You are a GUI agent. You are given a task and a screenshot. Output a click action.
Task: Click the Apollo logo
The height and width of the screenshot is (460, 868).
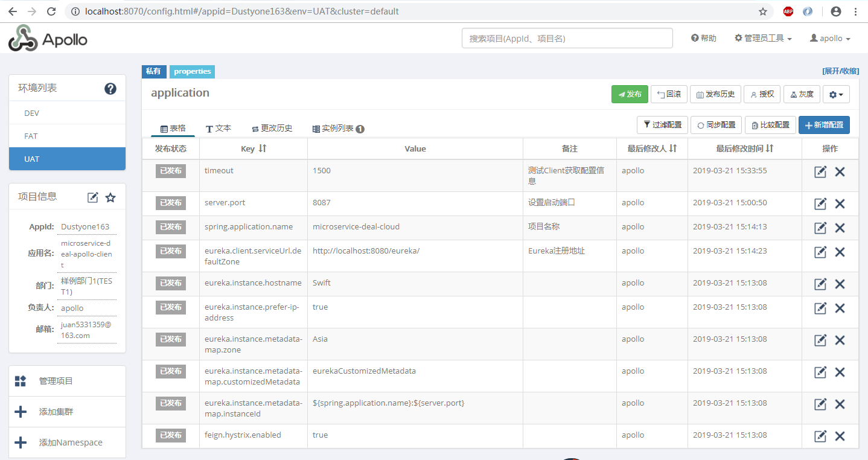tap(48, 39)
